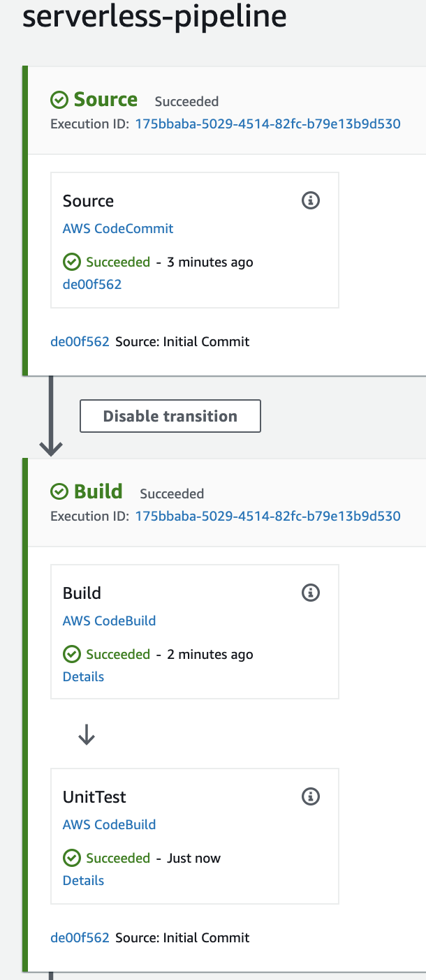Open AWS CodeBuild link under UnitTest action
The width and height of the screenshot is (426, 980).
pos(110,825)
